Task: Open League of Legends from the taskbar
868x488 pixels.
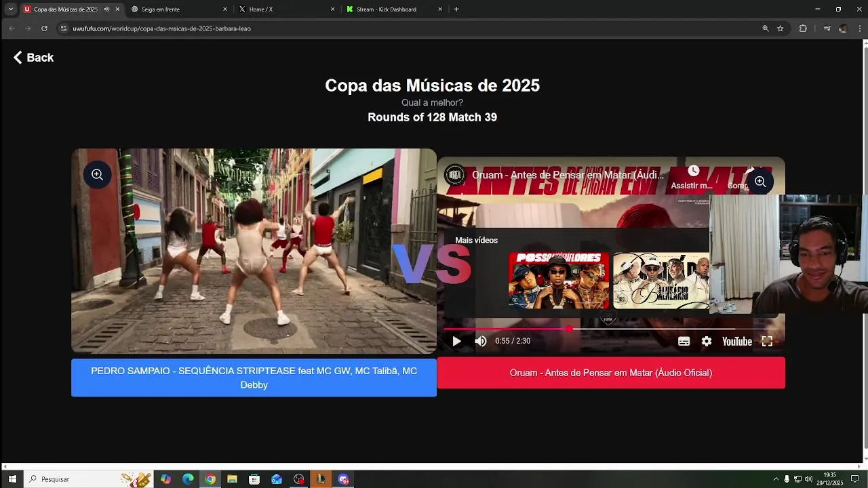Action: click(321, 479)
